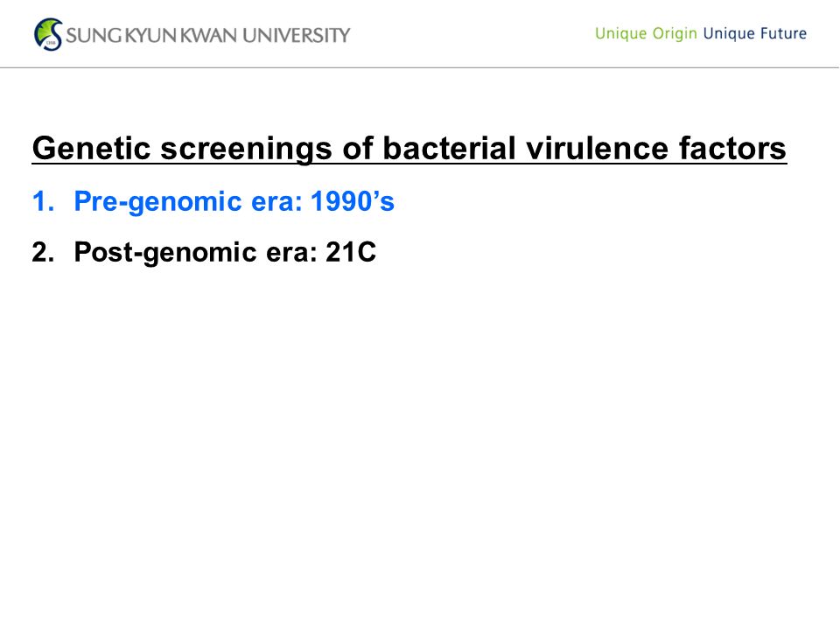840x630 pixels.
Task: Click the black list number 2.
Action: pyautogui.click(x=43, y=252)
